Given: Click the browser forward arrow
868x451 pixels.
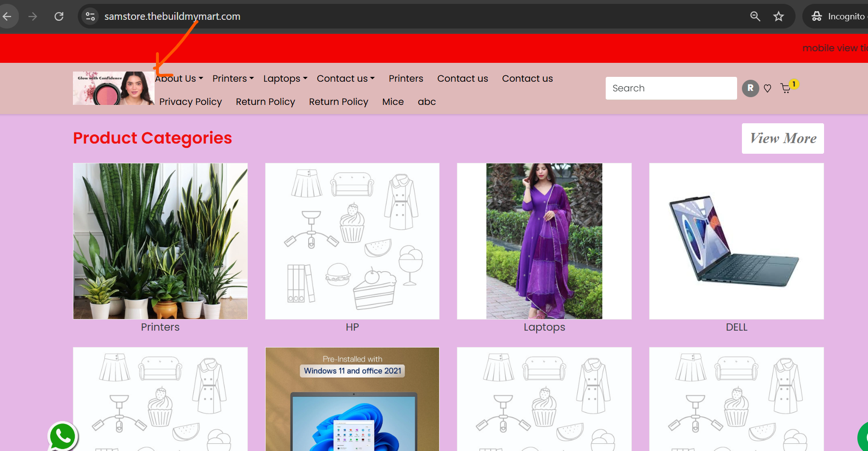Looking at the screenshot, I should (33, 16).
